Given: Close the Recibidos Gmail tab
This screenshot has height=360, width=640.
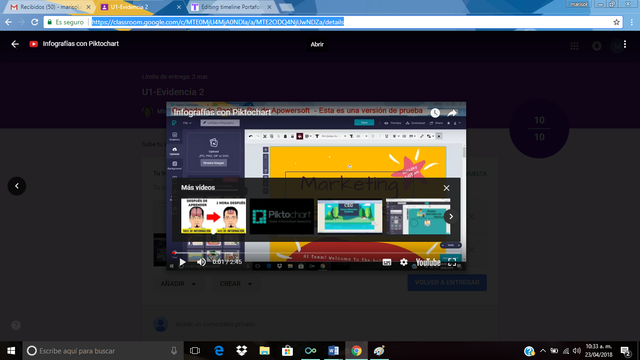Looking at the screenshot, I should click(88, 7).
